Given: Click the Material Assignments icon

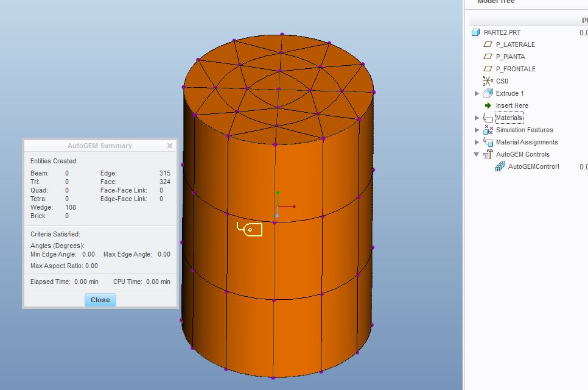Looking at the screenshot, I should point(488,142).
